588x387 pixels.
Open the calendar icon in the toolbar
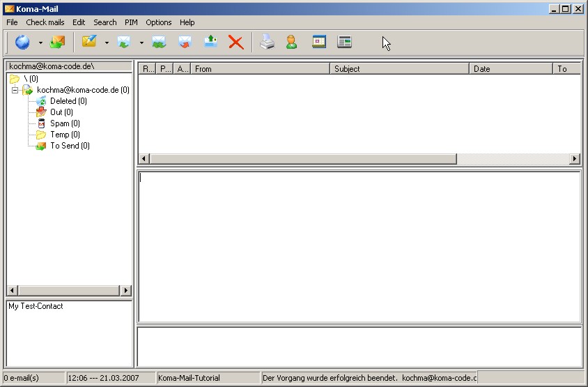(x=319, y=42)
